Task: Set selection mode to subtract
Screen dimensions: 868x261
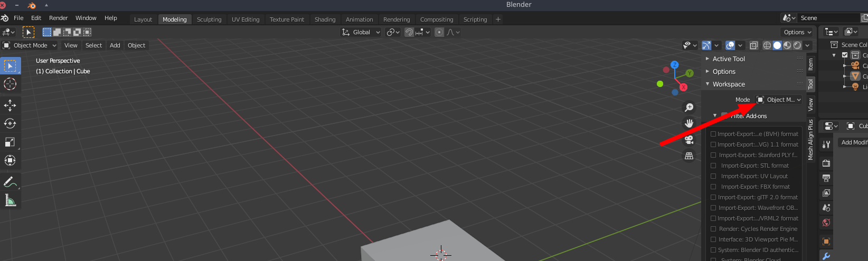Action: click(x=67, y=32)
